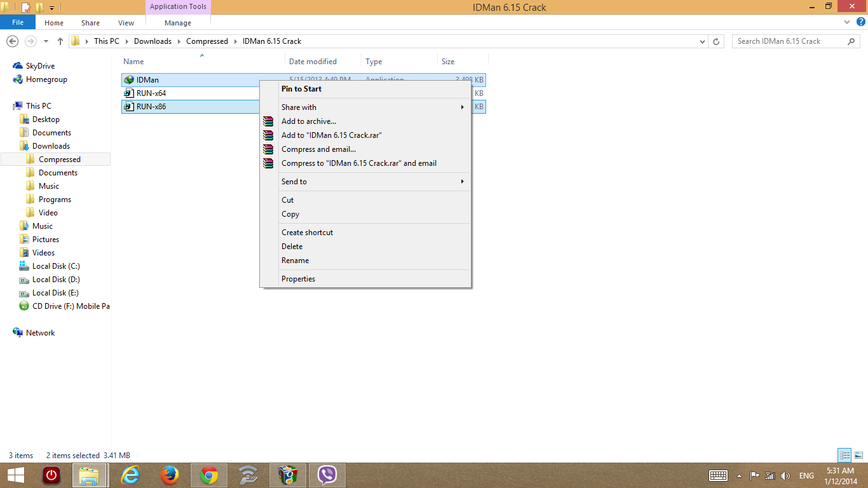The width and height of the screenshot is (868, 488).
Task: Show hidden tray icons with the up arrow
Action: tap(739, 475)
